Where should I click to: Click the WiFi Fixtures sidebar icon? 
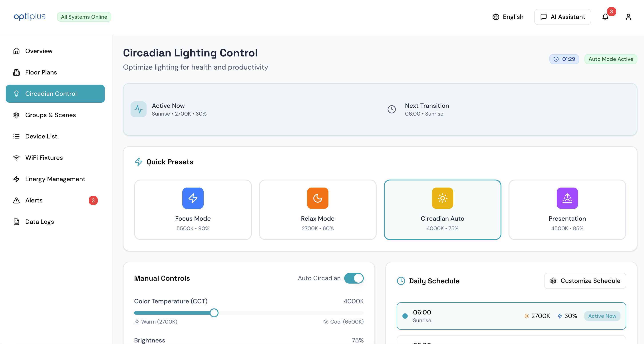[x=16, y=158]
